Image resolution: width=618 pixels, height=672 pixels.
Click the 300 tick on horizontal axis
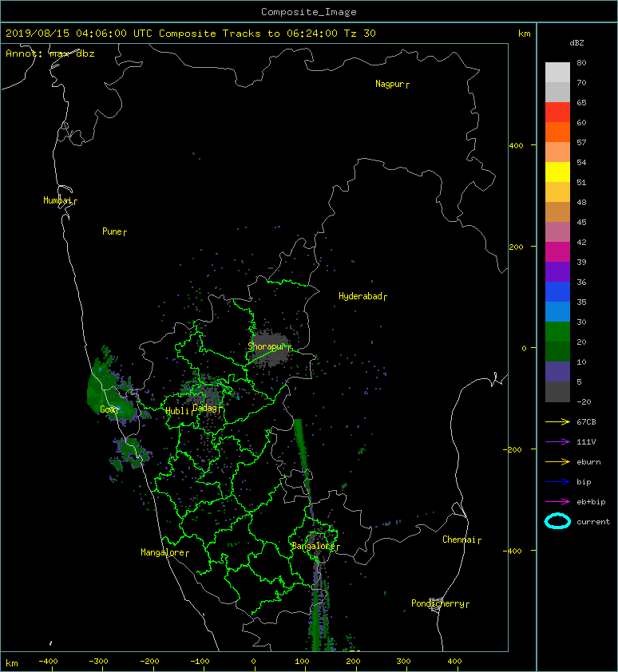(403, 662)
